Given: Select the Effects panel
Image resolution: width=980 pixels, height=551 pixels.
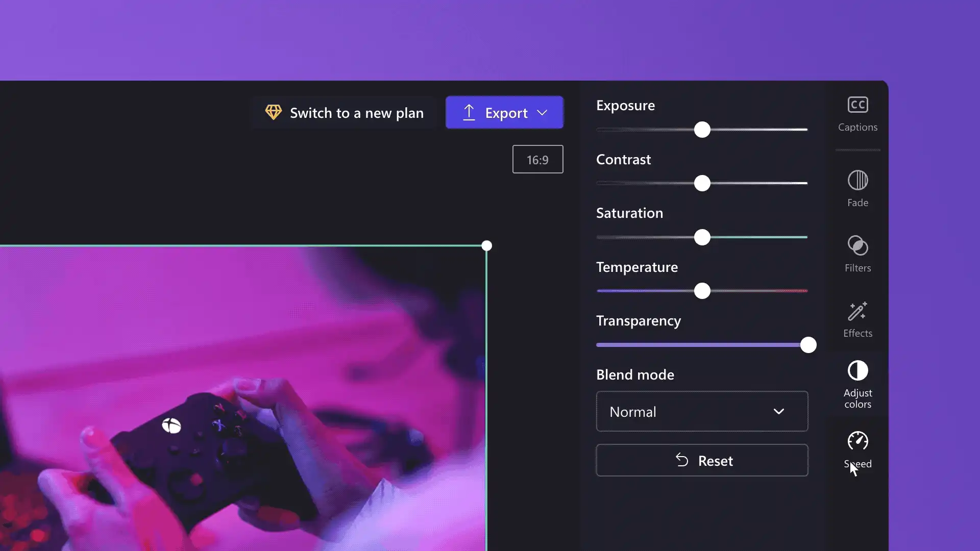Looking at the screenshot, I should click(x=857, y=319).
